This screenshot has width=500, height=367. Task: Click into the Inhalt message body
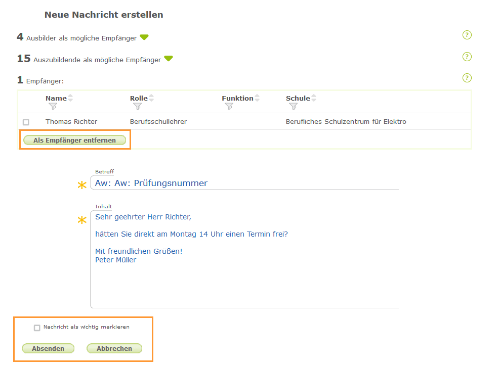point(245,259)
